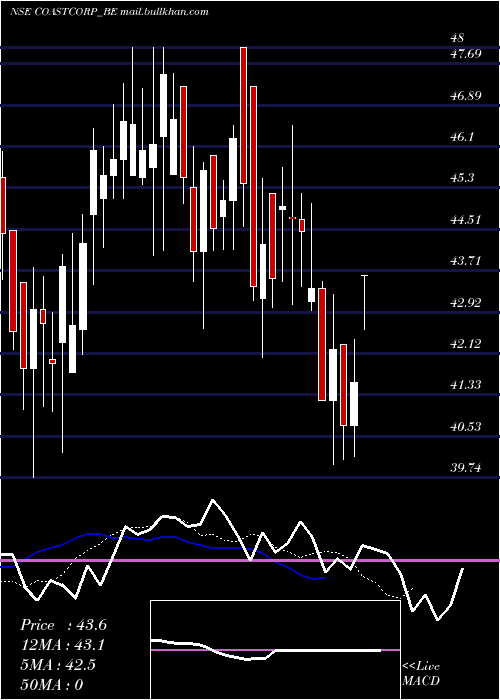Click the 45.3 price level label

click(462, 178)
